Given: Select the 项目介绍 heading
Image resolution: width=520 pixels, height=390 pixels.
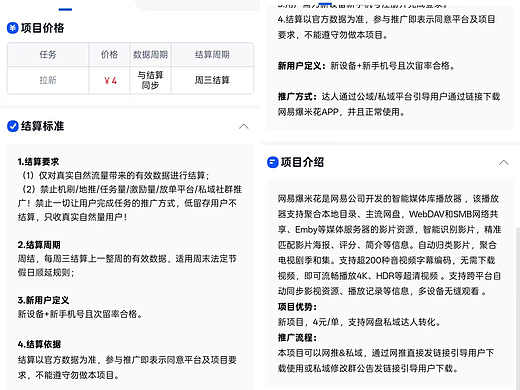Looking at the screenshot, I should pyautogui.click(x=302, y=162).
